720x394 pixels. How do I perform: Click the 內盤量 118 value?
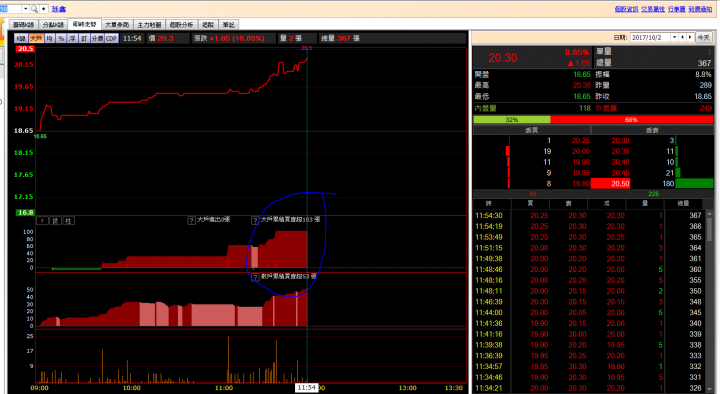click(585, 108)
